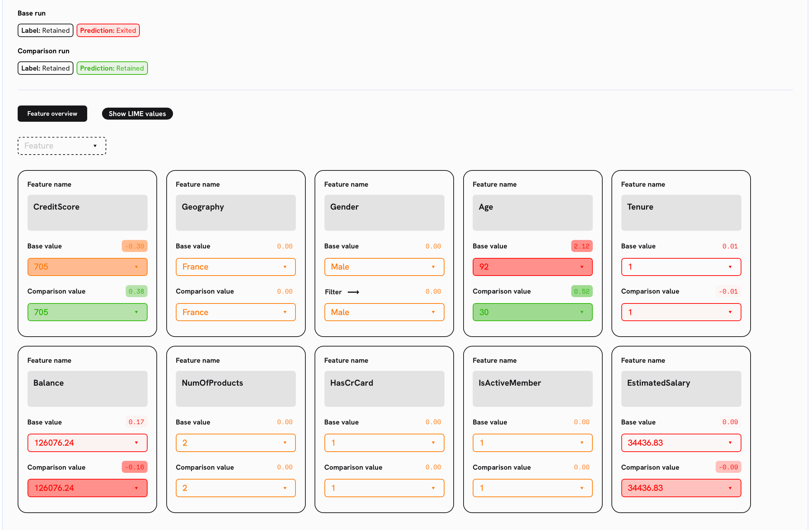Open Balance comparison value 126076.24 dropdown
This screenshot has height=530, width=812.
[87, 488]
